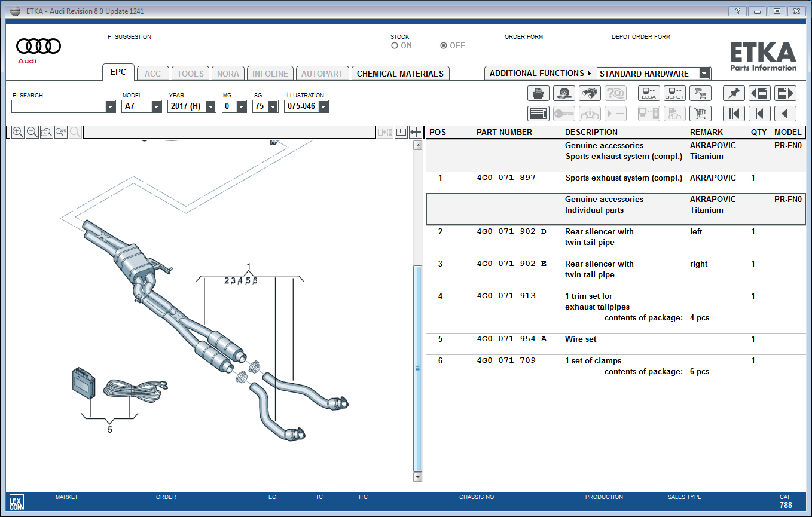
Task: Click the illustration search text field
Action: [229, 132]
